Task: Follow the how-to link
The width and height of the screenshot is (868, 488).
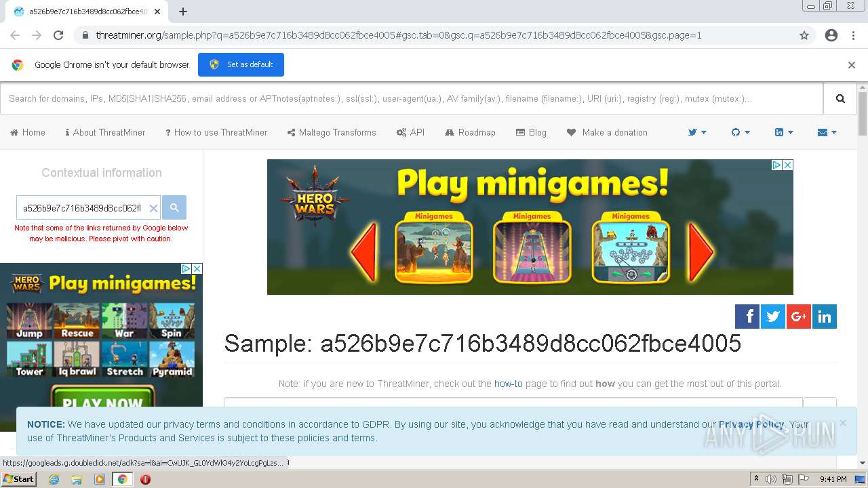Action: click(508, 384)
